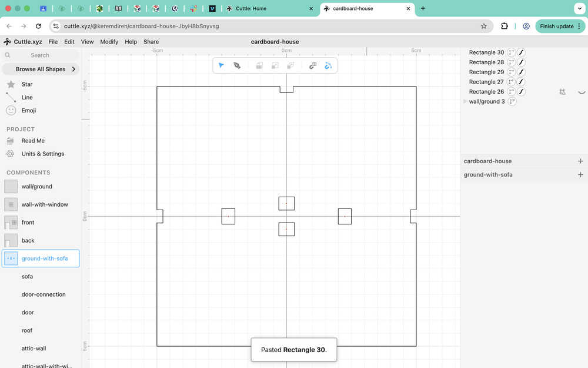588x368 pixels.
Task: Click the second boolean shape icon in toolbar
Action: coord(275,66)
